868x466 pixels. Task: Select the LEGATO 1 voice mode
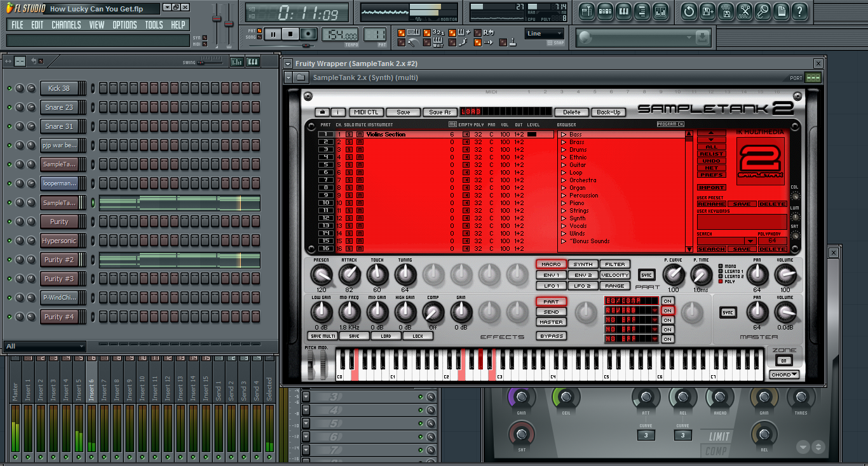pos(720,271)
